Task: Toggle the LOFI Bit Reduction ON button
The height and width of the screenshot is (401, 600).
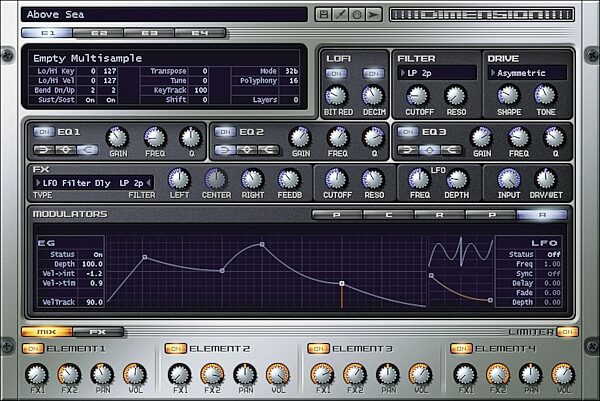Action: click(336, 73)
